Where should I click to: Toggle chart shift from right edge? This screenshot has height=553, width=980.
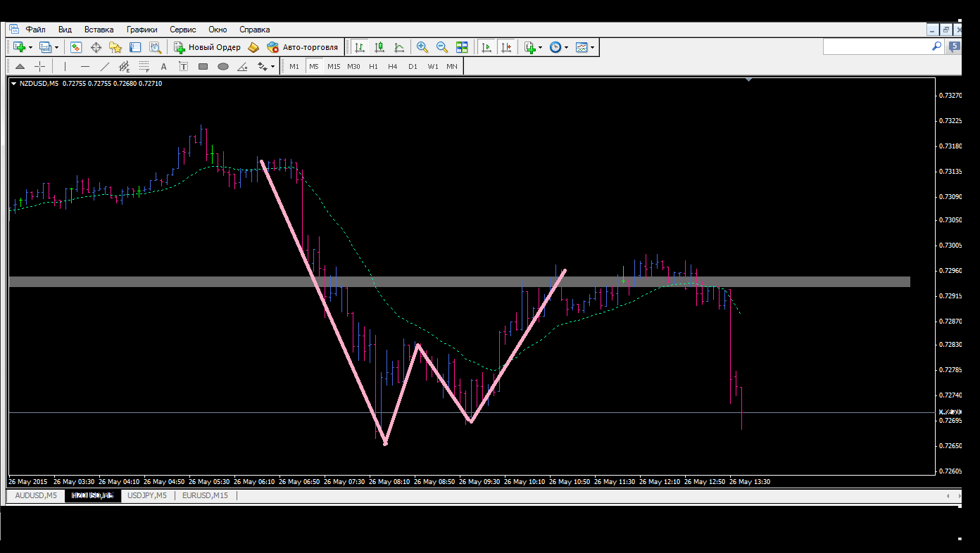tap(506, 47)
